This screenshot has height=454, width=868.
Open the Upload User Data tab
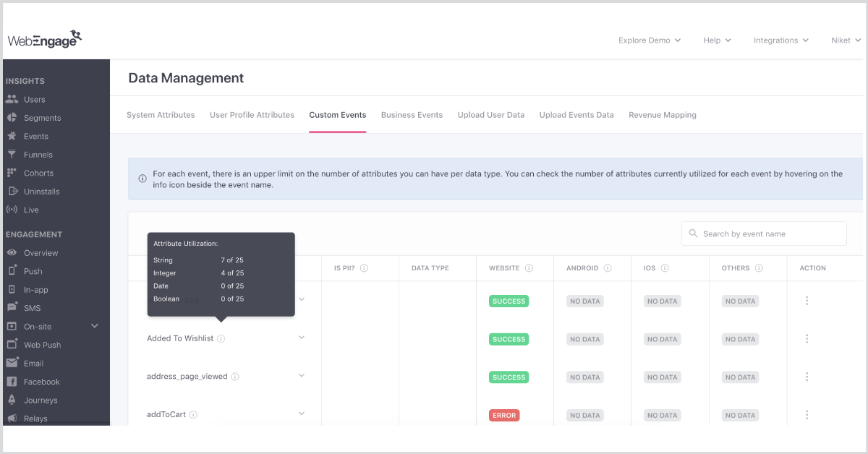click(490, 115)
